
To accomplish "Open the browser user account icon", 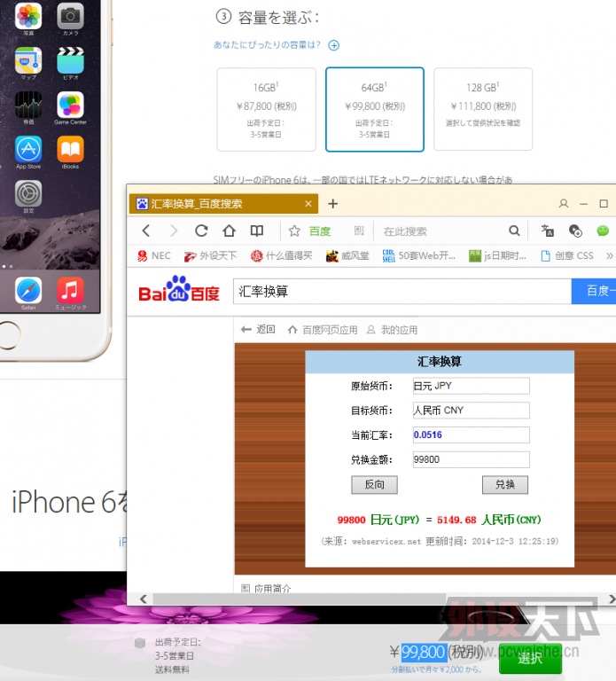I will pos(564,203).
